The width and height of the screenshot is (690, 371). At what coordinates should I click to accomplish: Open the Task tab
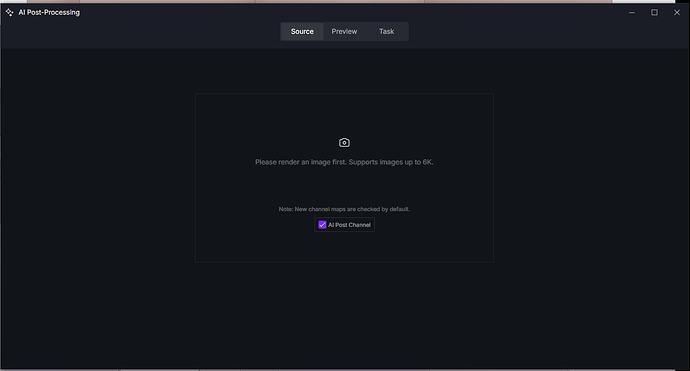(x=386, y=32)
